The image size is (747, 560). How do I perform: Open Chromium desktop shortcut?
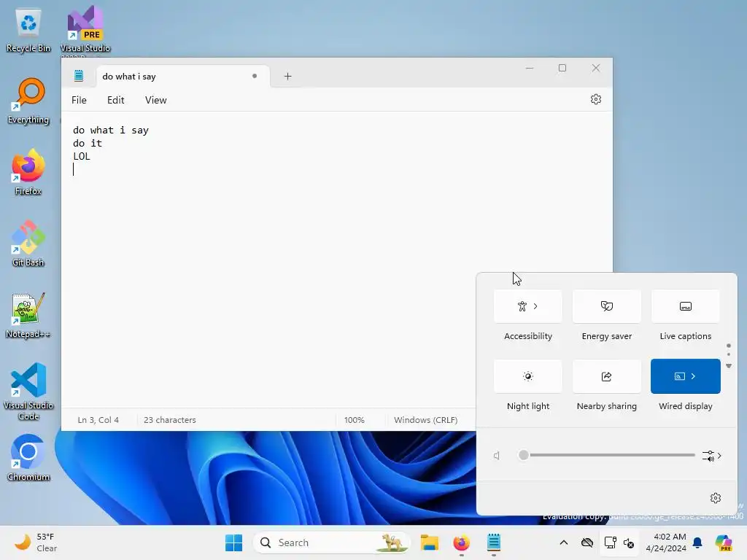[x=28, y=458]
